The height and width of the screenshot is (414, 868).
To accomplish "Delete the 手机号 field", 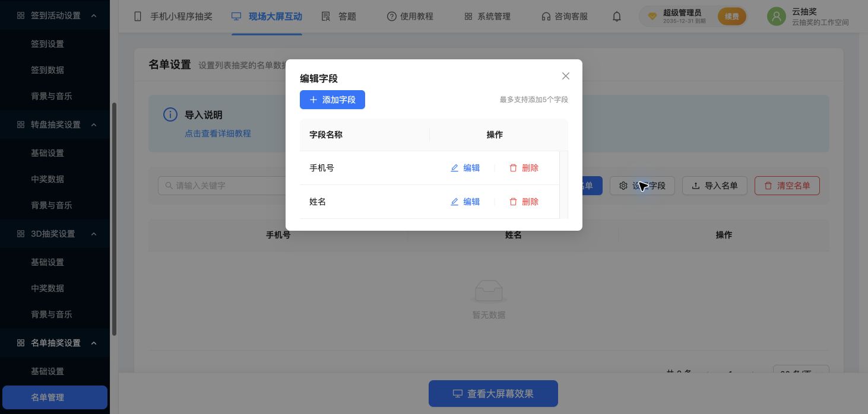I will 524,168.
